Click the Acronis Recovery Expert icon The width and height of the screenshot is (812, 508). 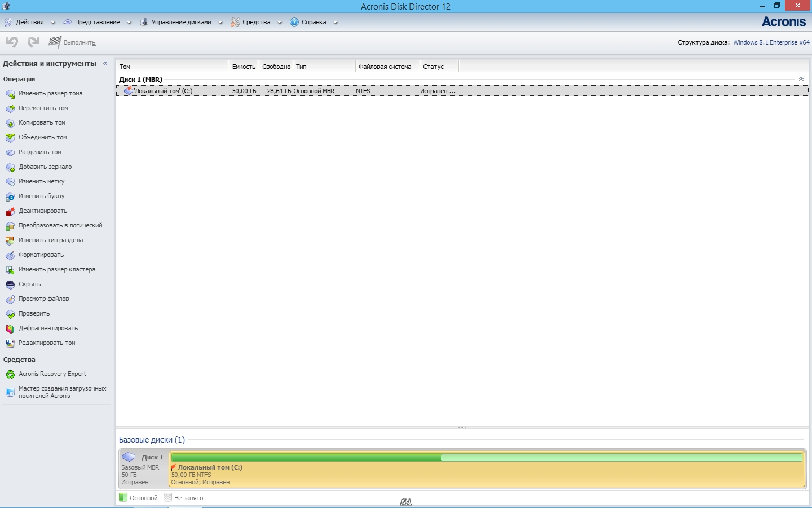click(x=10, y=374)
